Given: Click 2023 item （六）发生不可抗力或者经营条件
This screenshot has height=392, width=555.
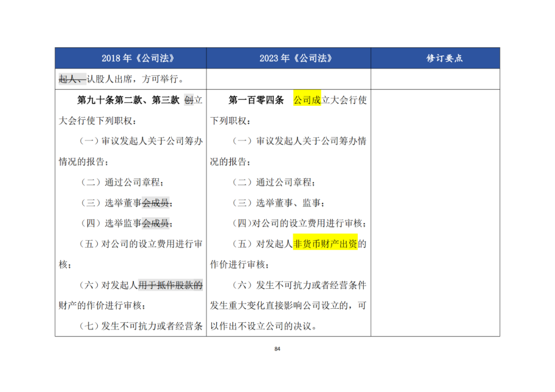Looking at the screenshot, I should click(299, 285).
